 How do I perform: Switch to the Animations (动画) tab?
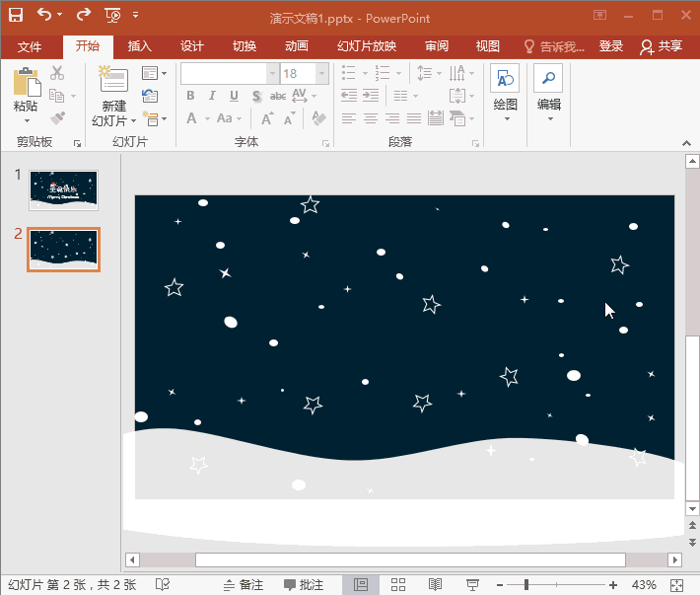(296, 46)
